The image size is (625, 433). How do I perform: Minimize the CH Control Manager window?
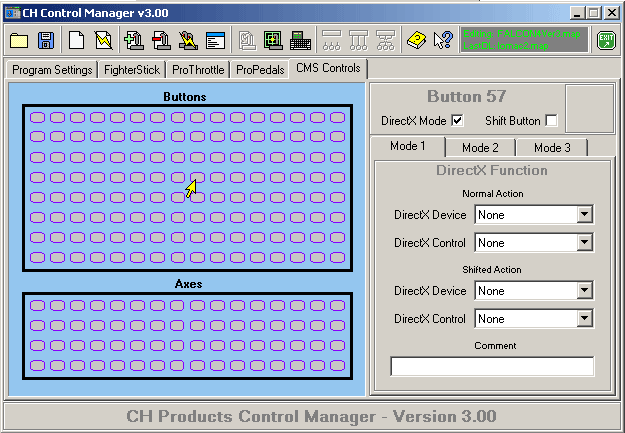click(576, 13)
